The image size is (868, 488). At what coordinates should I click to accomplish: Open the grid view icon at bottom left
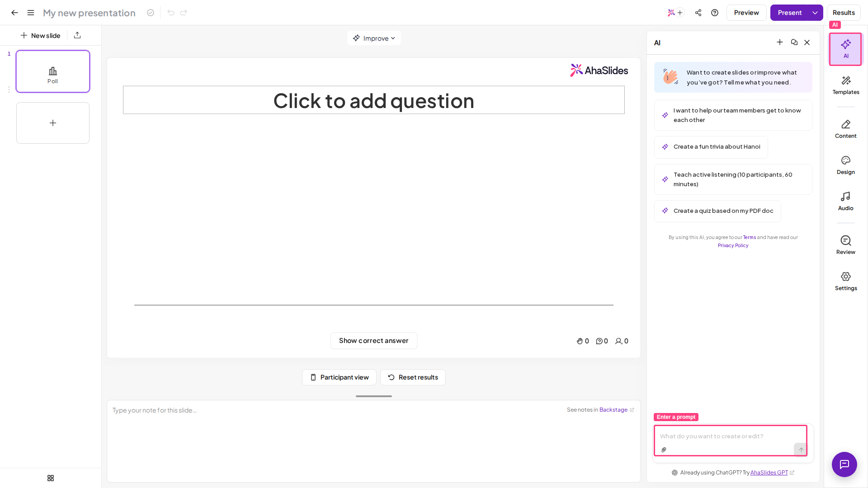tap(51, 478)
